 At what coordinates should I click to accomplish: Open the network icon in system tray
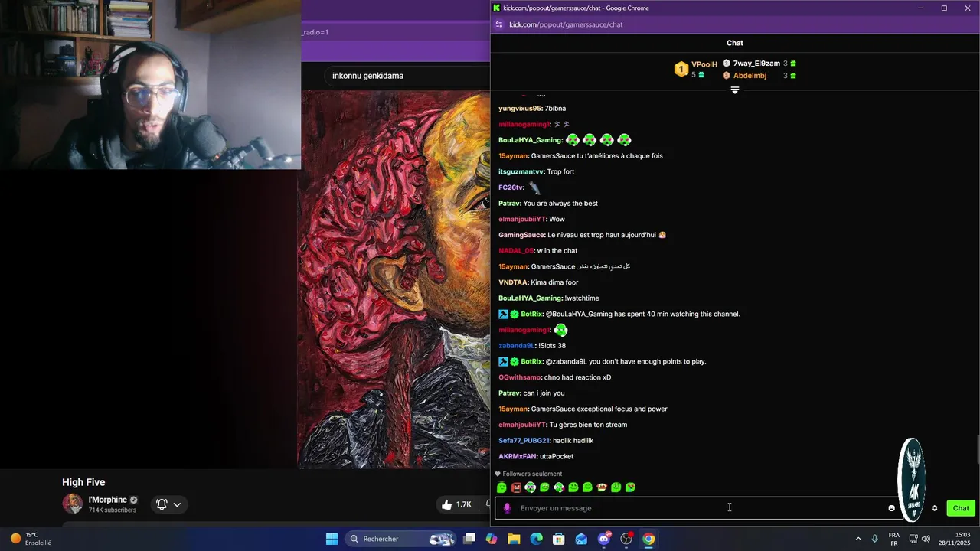[913, 539]
